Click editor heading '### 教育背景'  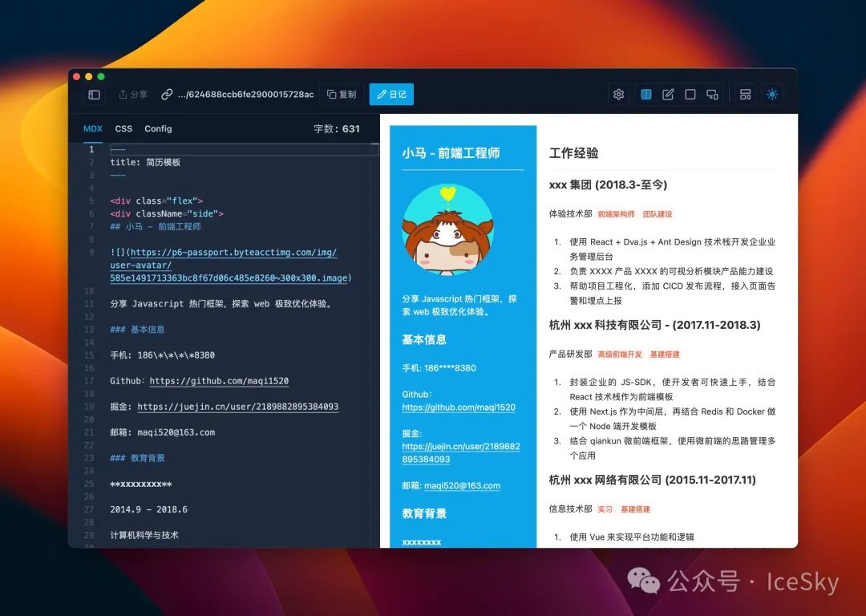tap(137, 458)
